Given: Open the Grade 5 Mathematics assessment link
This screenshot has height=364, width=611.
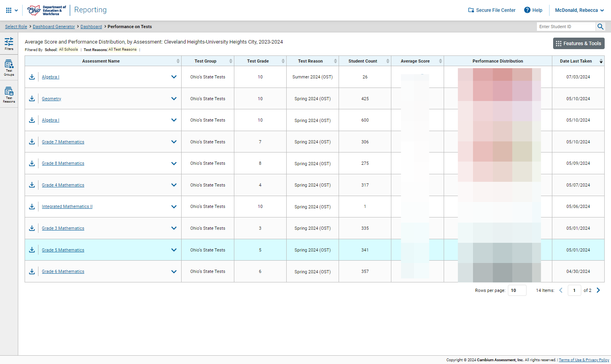Looking at the screenshot, I should pos(63,250).
